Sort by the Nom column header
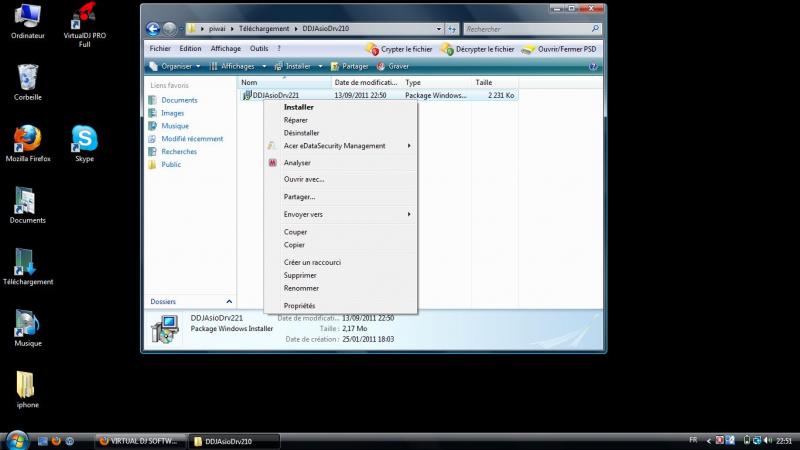Image resolution: width=800 pixels, height=450 pixels. pos(284,82)
